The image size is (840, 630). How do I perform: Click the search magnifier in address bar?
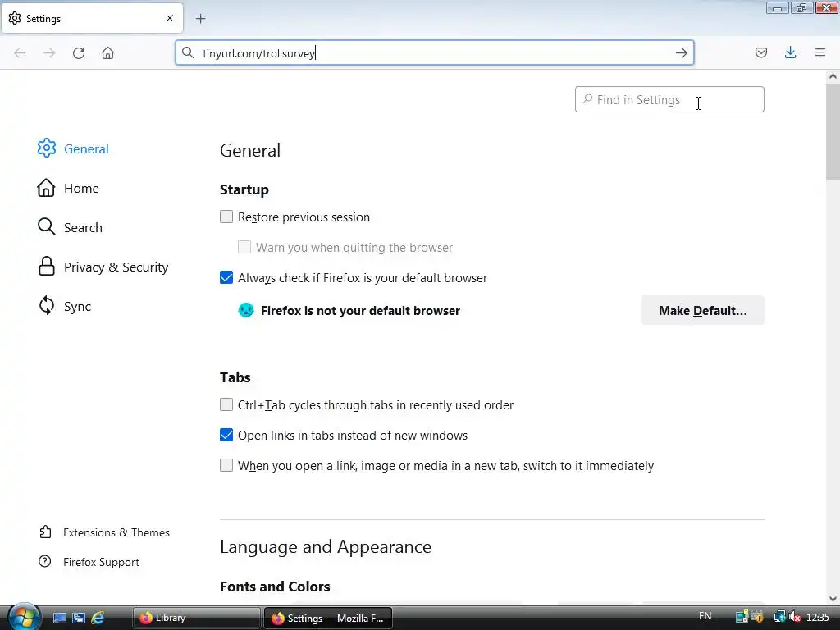(188, 52)
